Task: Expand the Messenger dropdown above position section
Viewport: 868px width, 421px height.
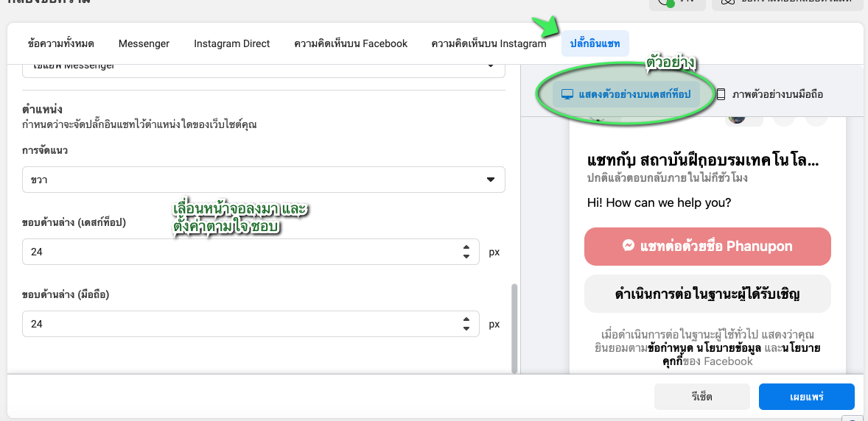Action: tap(263, 67)
